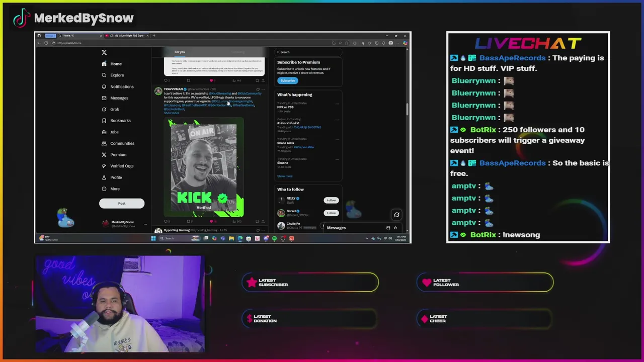Click the @KickStreaming mention link
This screenshot has width=644, height=362.
[x=220, y=94]
